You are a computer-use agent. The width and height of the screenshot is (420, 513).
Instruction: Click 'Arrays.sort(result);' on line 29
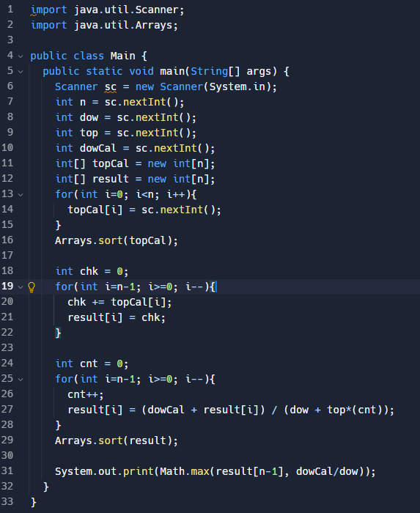117,440
